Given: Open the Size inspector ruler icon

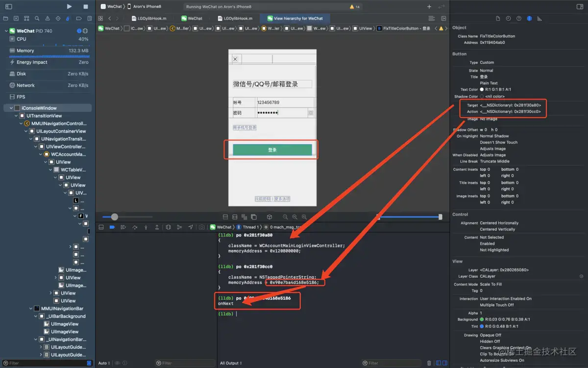Looking at the screenshot, I should coord(539,18).
